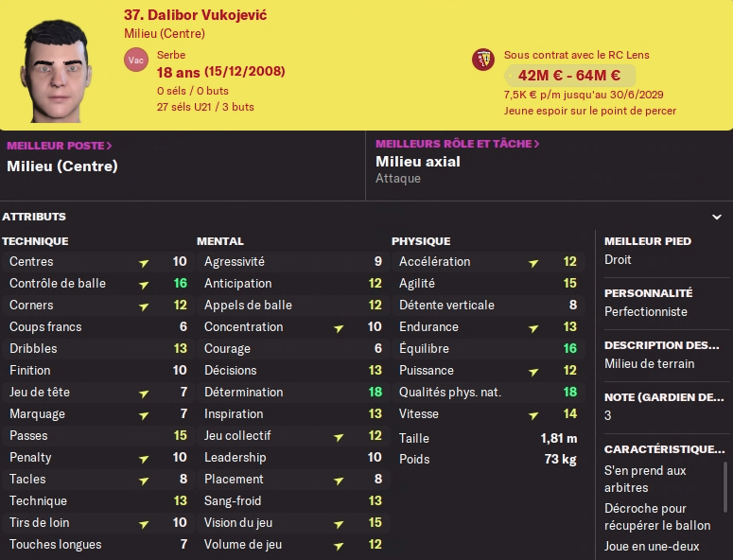Image resolution: width=733 pixels, height=560 pixels.
Task: Click the RC Lens club crest
Action: [x=483, y=61]
